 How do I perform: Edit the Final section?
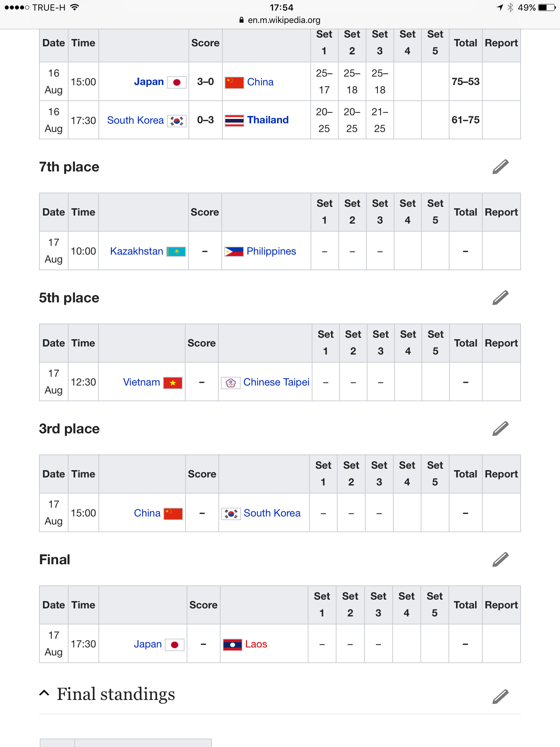(x=500, y=560)
